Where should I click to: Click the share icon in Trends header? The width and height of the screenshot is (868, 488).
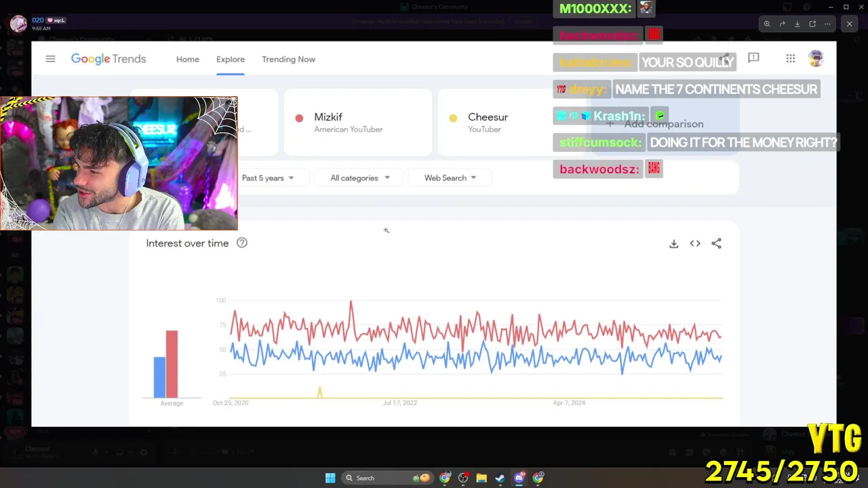(726, 59)
